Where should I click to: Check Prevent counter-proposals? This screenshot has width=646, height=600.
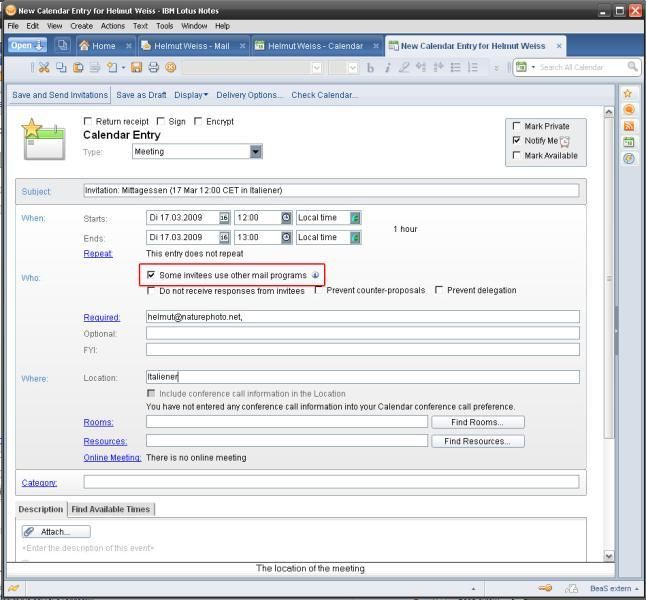point(318,290)
